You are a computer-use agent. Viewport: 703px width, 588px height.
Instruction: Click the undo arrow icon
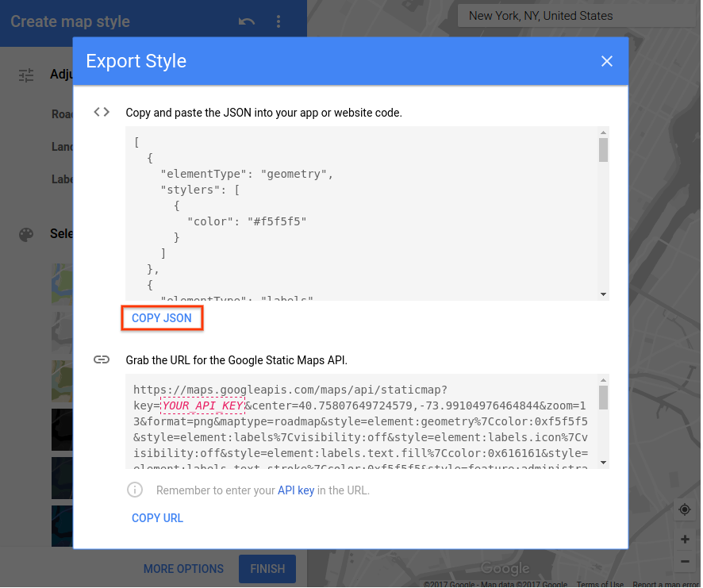point(247,21)
